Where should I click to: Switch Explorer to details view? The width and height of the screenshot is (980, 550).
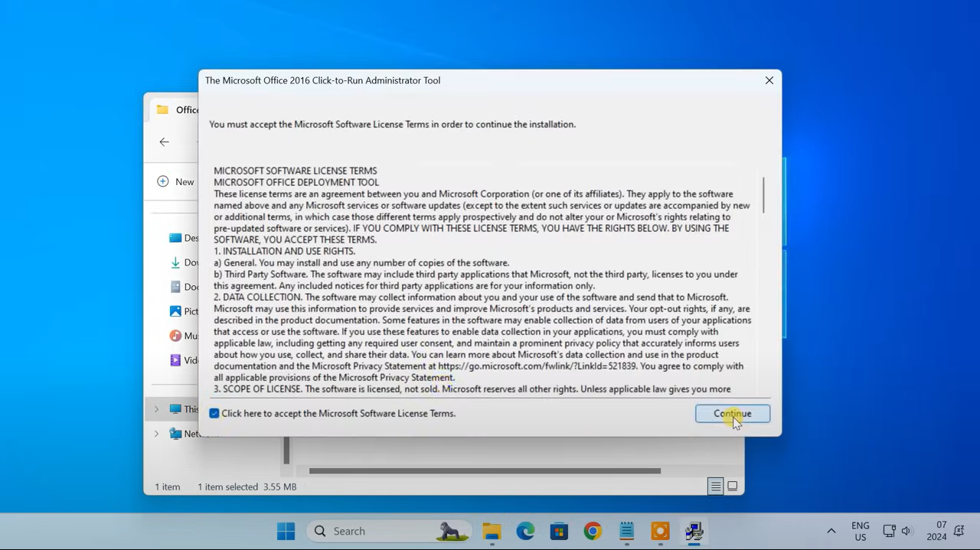pyautogui.click(x=715, y=487)
